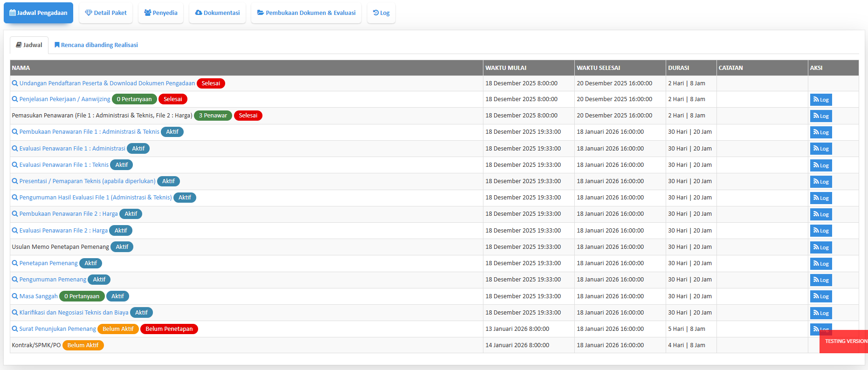Open Pembukaan Penawaran File 1 link

coord(89,132)
